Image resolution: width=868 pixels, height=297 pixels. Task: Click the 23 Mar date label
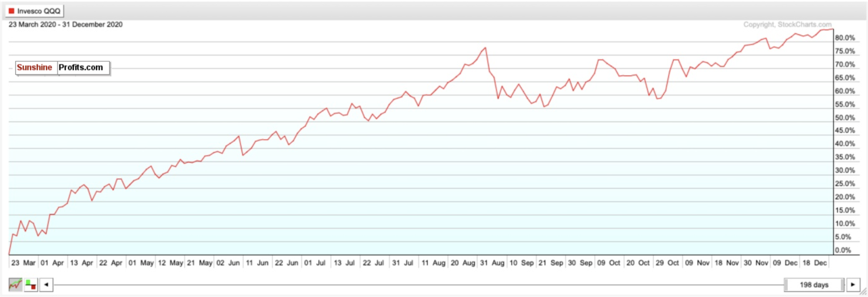coord(23,263)
